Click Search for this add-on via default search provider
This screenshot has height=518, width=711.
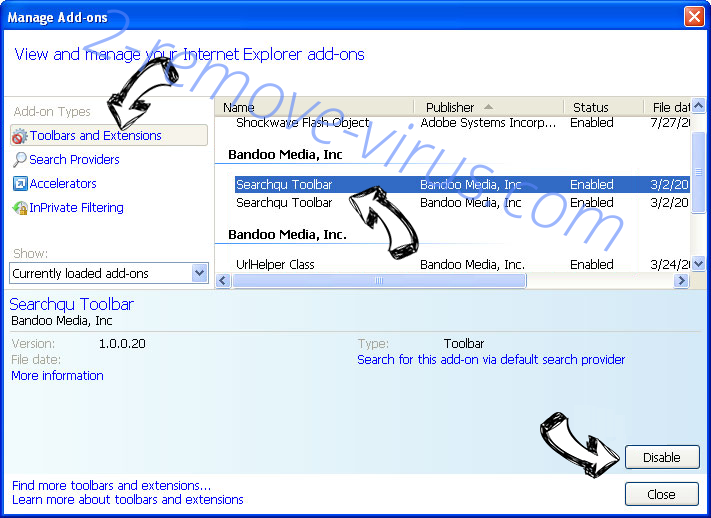point(491,360)
